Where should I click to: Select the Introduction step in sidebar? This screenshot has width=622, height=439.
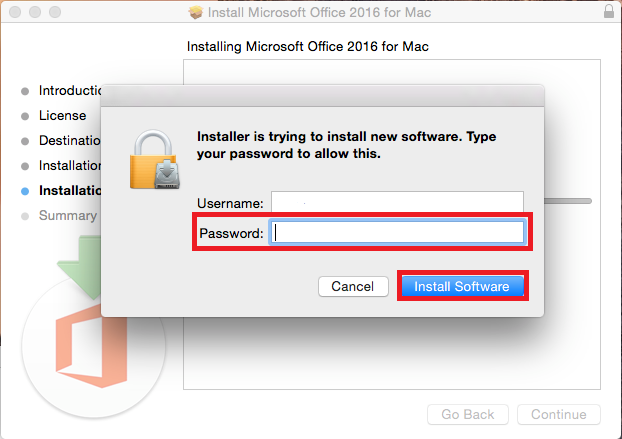pyautogui.click(x=70, y=90)
